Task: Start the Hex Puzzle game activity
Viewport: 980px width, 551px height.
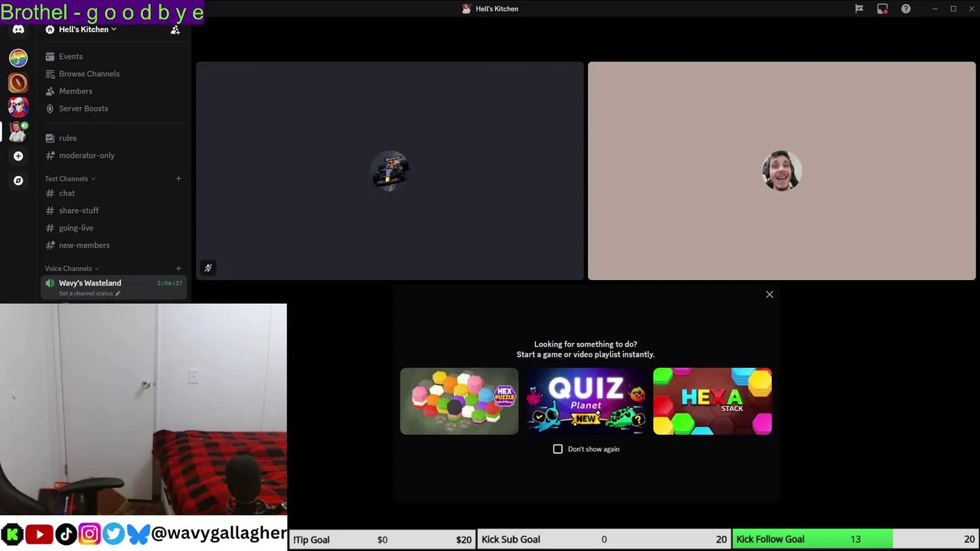Action: click(x=459, y=401)
